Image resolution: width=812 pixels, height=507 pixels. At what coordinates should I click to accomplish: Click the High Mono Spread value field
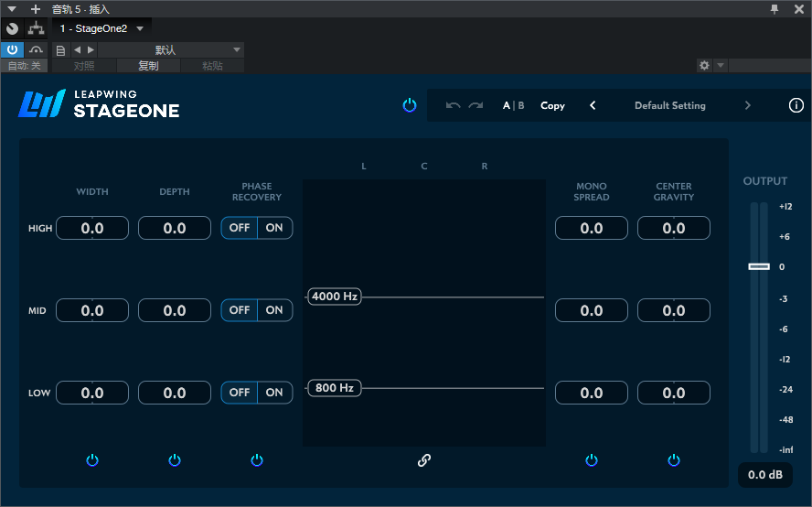click(592, 228)
